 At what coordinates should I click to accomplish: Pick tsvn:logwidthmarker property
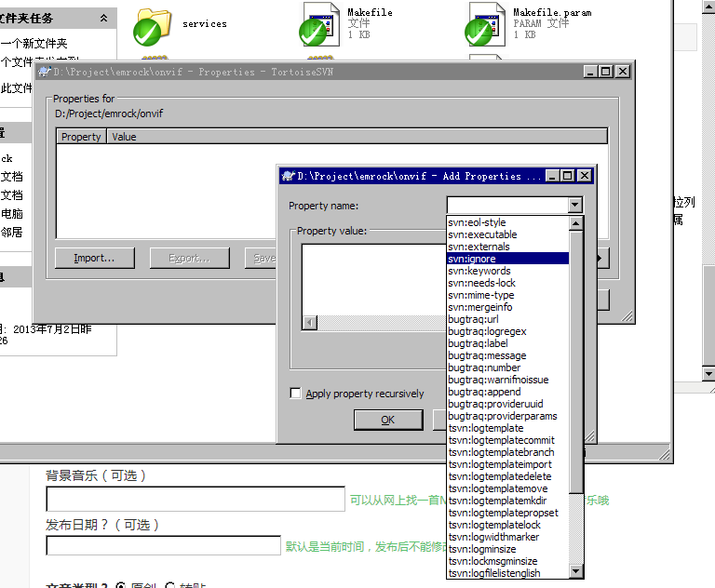coord(508,537)
